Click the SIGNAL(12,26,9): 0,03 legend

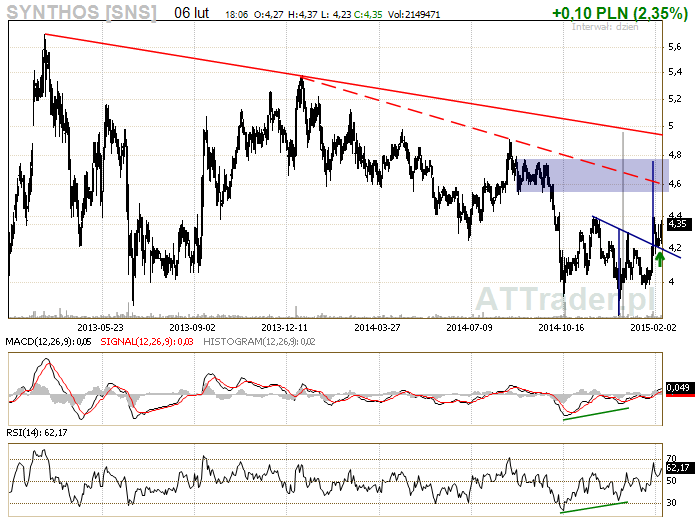tap(147, 342)
